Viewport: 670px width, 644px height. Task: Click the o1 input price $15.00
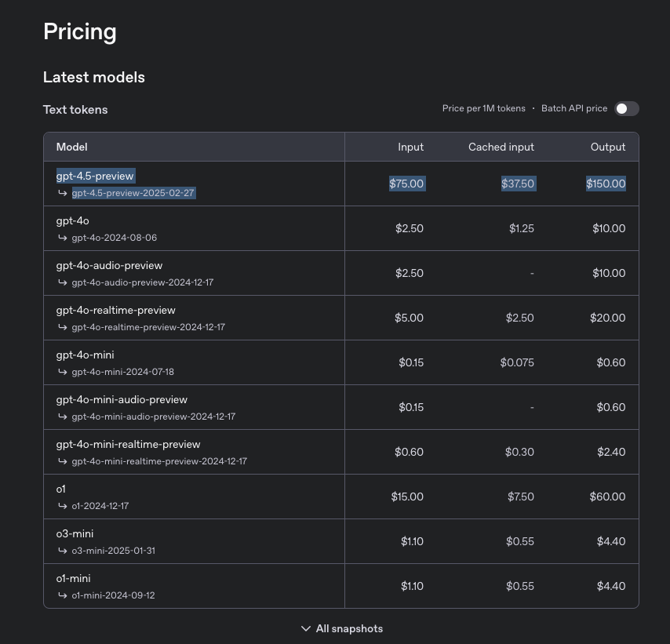(x=407, y=497)
